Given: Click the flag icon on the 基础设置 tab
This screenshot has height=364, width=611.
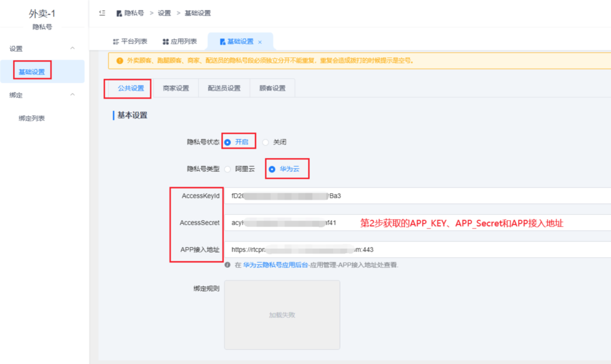Looking at the screenshot, I should click(221, 41).
